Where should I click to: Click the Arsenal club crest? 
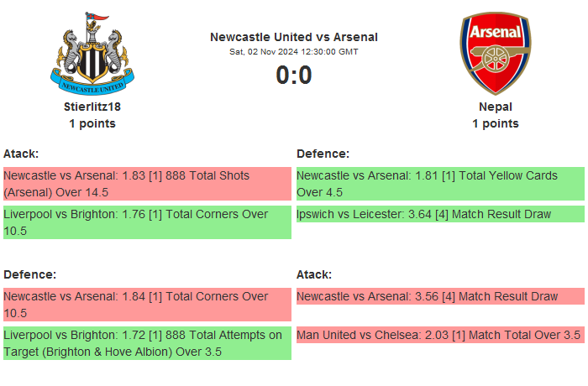point(496,52)
